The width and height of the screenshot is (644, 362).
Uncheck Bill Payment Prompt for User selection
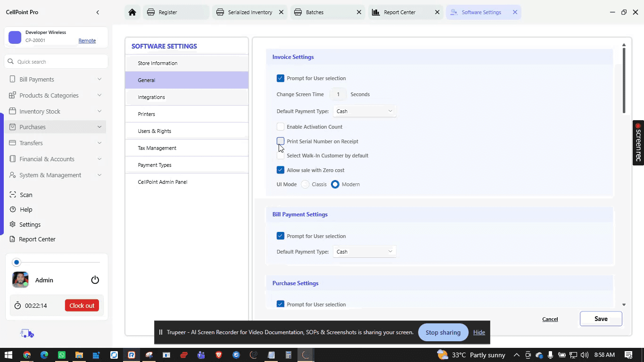(x=281, y=236)
